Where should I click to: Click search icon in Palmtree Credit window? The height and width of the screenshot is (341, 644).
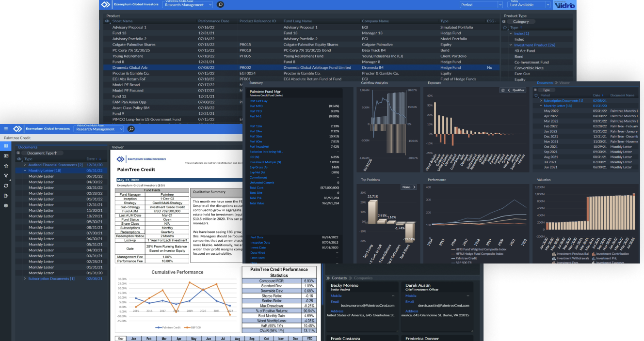(x=131, y=129)
